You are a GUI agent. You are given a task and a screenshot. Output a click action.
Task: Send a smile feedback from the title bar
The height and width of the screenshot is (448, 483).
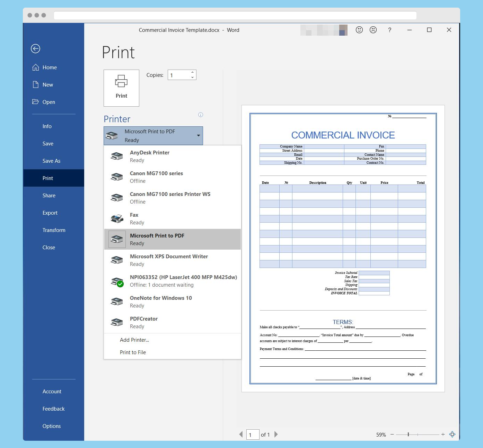coord(359,30)
